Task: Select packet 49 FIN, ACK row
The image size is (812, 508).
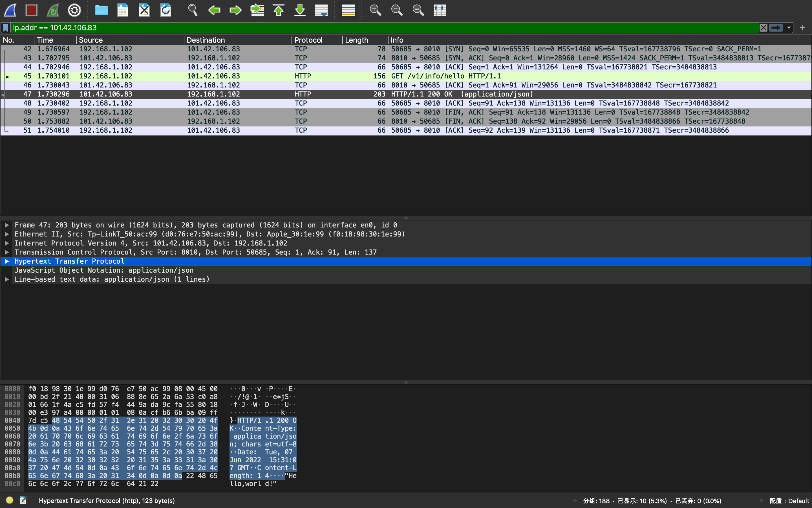Action: pos(406,113)
